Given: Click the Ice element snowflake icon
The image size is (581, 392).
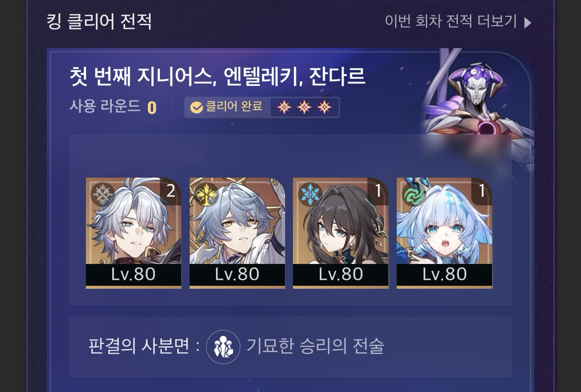Looking at the screenshot, I should 310,194.
